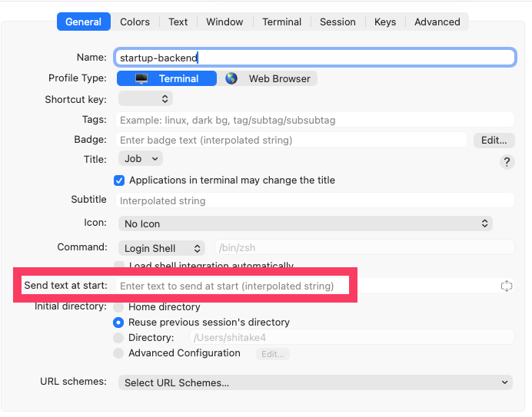Select Reuse previous session's directory option

[118, 323]
